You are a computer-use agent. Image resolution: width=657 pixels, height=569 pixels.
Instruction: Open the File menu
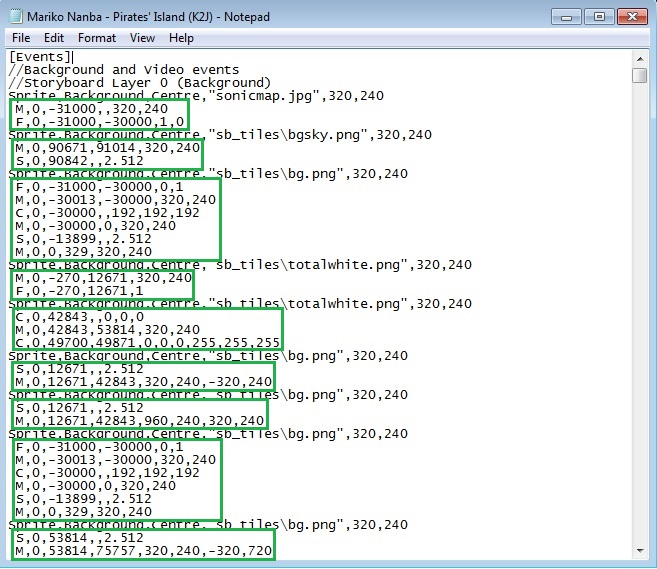pyautogui.click(x=21, y=38)
